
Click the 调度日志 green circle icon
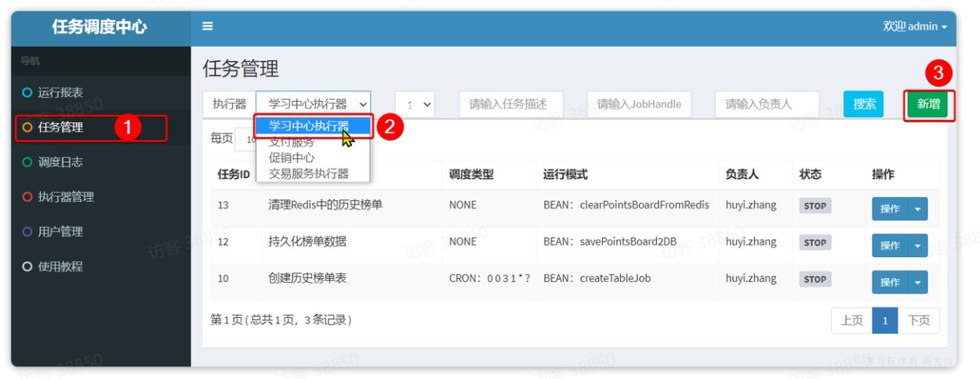point(27,162)
